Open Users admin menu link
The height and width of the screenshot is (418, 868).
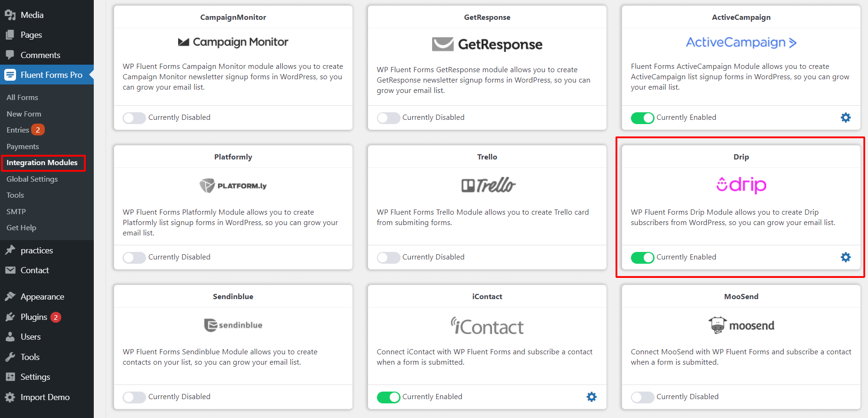(x=31, y=337)
